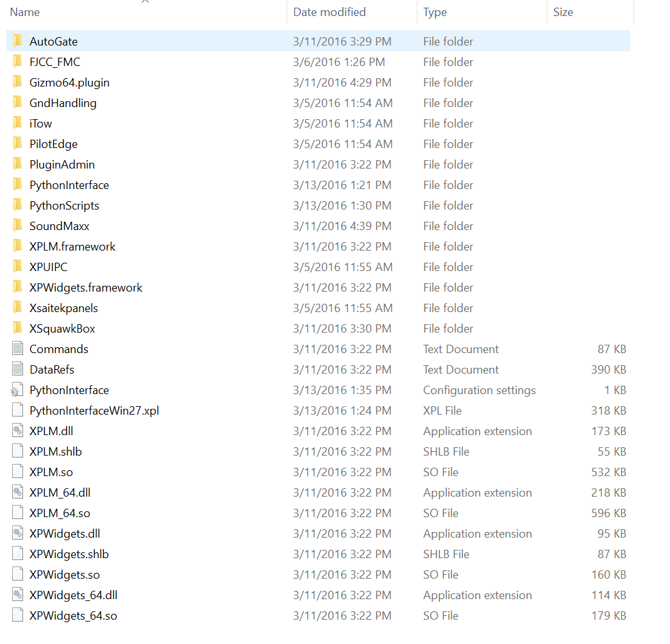Click the 'XPL File' type cell

point(442,410)
